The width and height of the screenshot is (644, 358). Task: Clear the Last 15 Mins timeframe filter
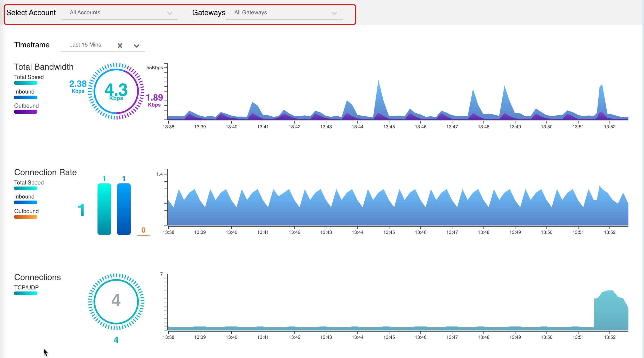(x=120, y=45)
